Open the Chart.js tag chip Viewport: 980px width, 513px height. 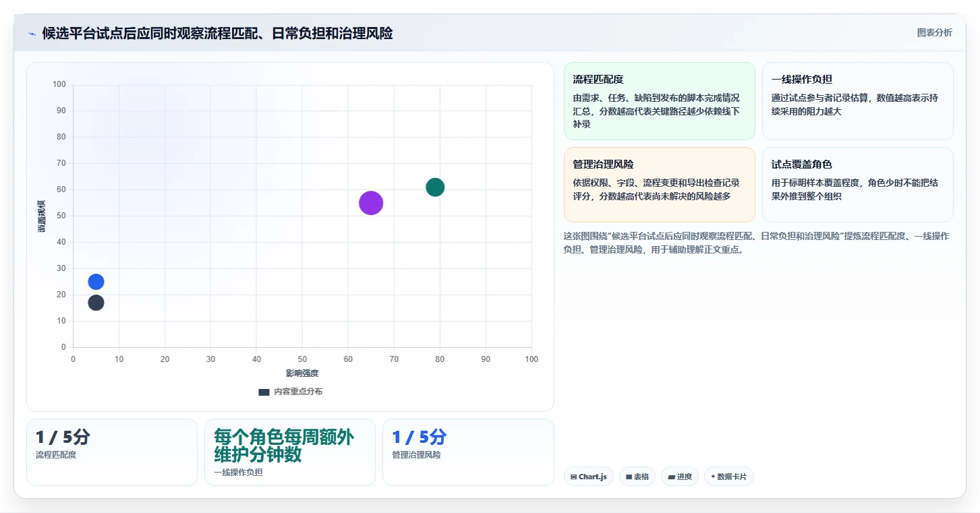tap(588, 477)
